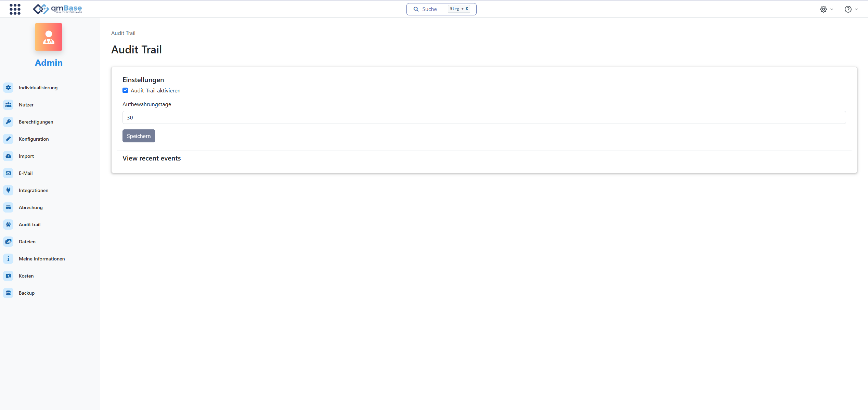
Task: Open the settings gear menu
Action: pos(824,9)
